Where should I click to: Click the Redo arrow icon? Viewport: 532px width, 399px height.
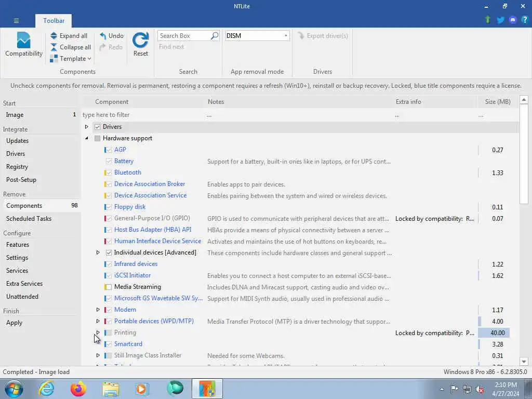[x=103, y=47]
